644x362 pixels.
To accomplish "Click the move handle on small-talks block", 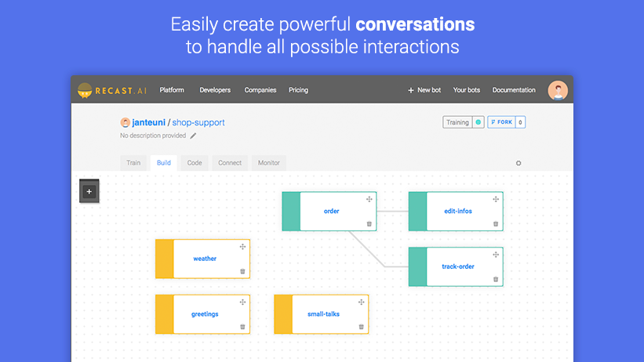I will tap(361, 302).
